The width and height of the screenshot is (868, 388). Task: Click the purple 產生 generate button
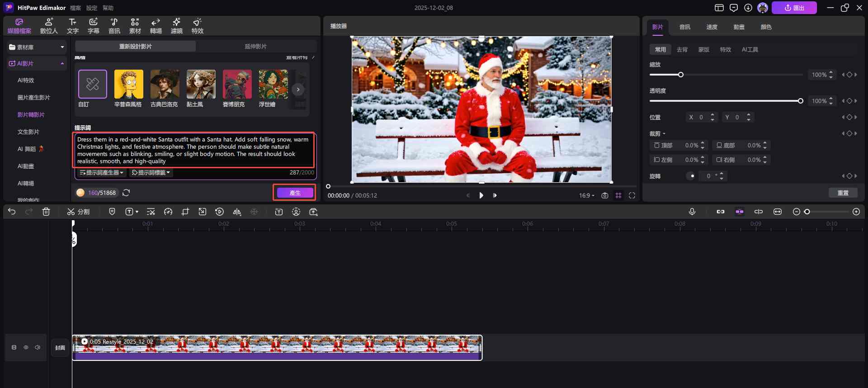click(x=295, y=193)
